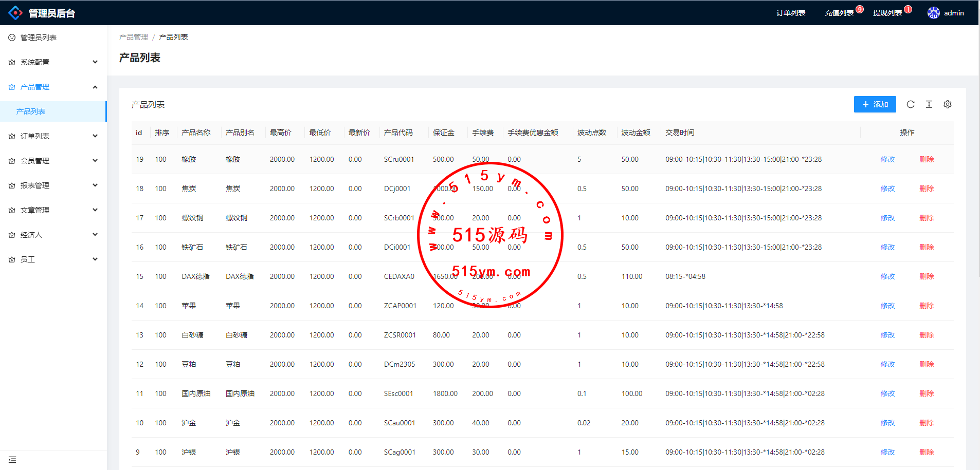This screenshot has height=470, width=980.
Task: Collapse the 产品管理 menu chevron
Action: (95, 87)
